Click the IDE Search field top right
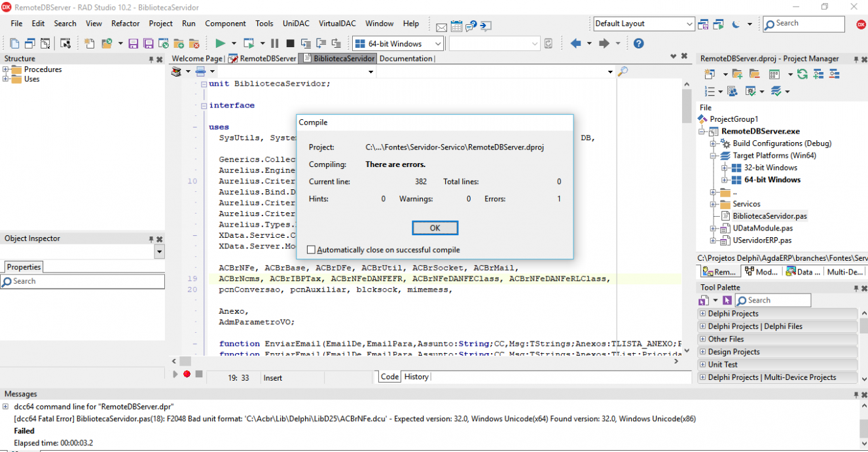Viewport: 868px width, 452px height. 805,24
